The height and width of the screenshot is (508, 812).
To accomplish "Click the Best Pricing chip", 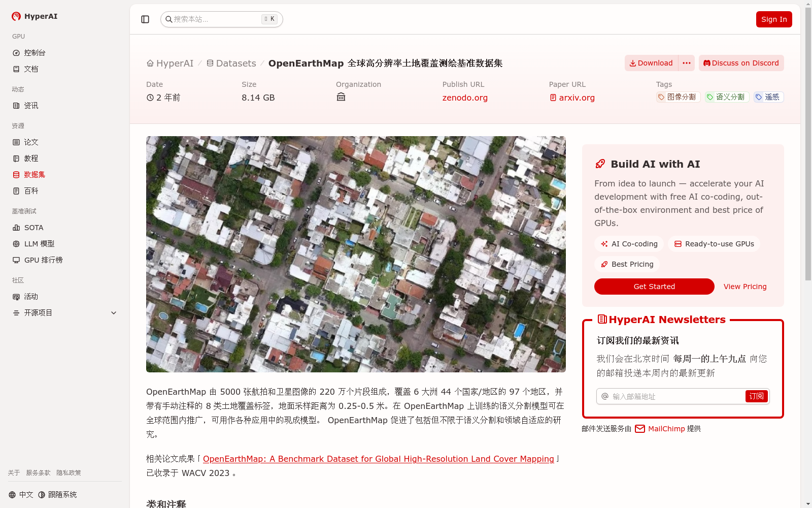I will pyautogui.click(x=627, y=264).
